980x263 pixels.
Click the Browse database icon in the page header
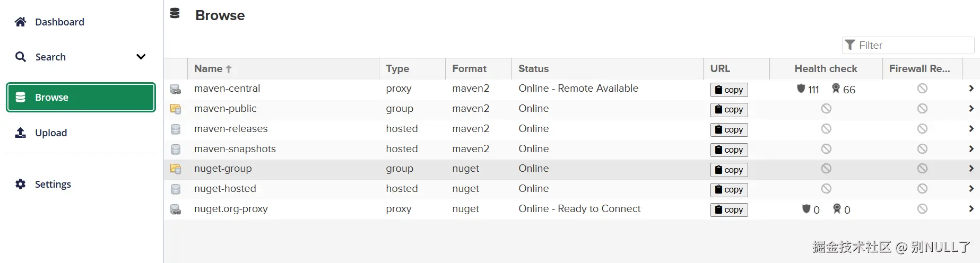point(175,14)
